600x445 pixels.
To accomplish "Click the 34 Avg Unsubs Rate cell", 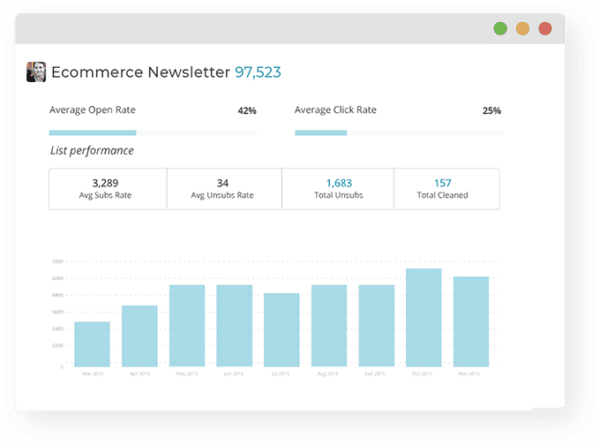I will click(224, 189).
